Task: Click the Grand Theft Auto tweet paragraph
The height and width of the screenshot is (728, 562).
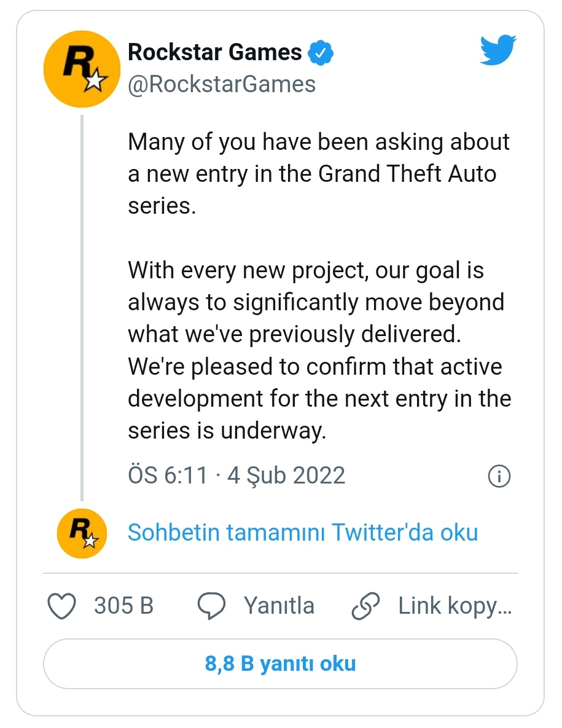Action: pyautogui.click(x=319, y=174)
